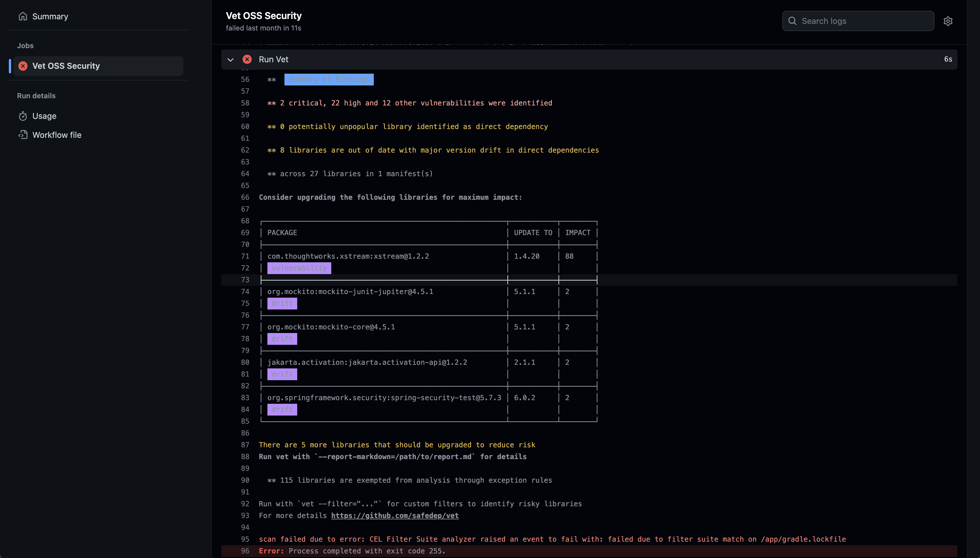Open the Summary page
This screenshot has height=558, width=980.
50,16
